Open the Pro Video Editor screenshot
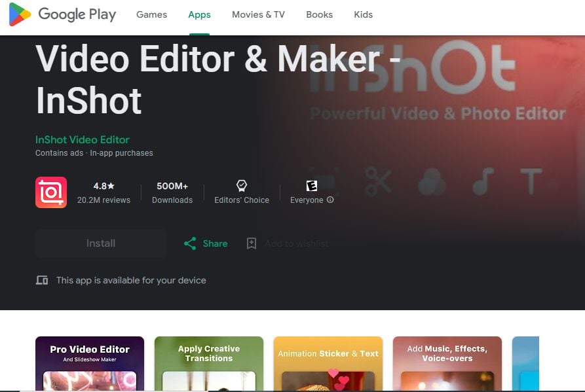 (90, 363)
